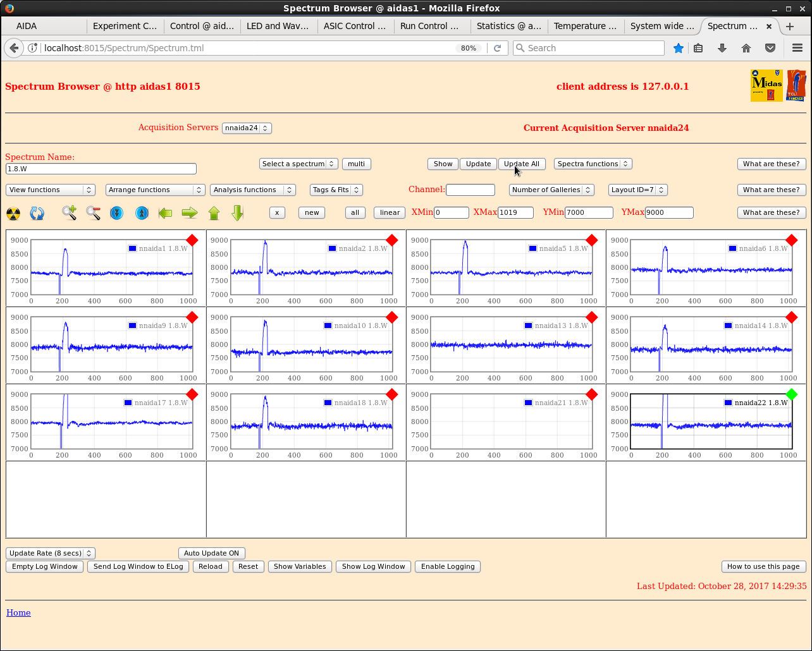Click the blue refresh arrows icon
Screen dimensions: 812x651
(x=37, y=214)
